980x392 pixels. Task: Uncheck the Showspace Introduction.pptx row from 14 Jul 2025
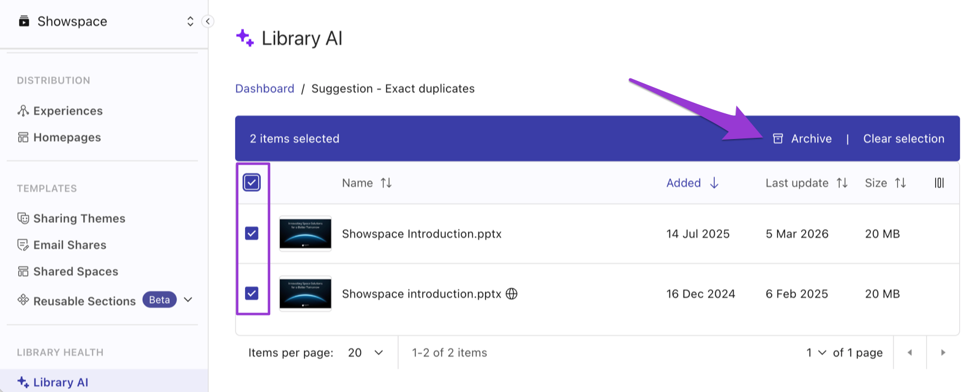[252, 233]
